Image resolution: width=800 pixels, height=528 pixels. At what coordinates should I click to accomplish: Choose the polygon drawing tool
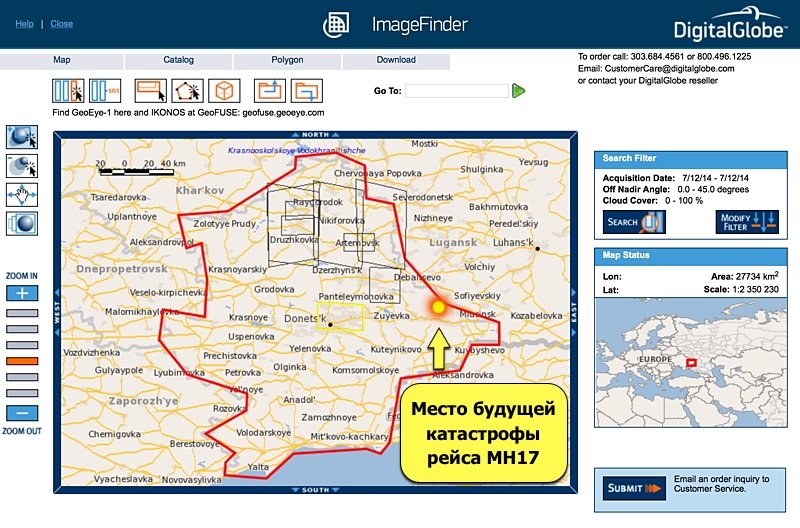pyautogui.click(x=187, y=91)
